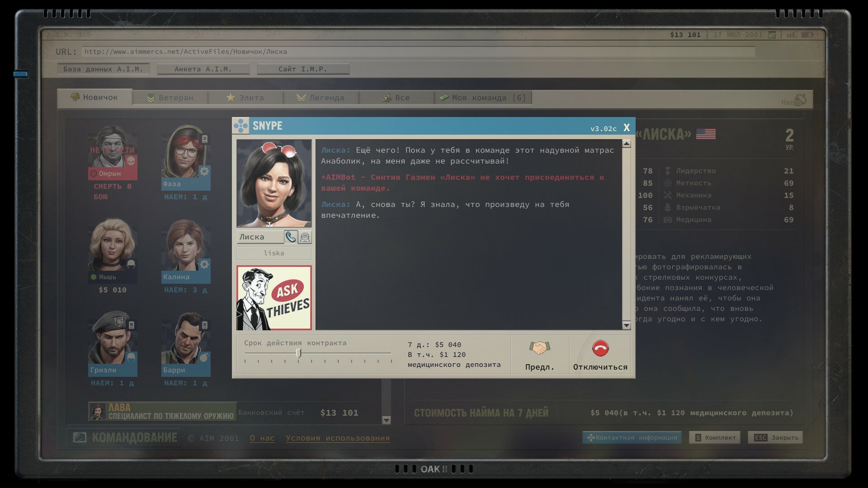The height and width of the screenshot is (488, 868).
Task: Click the gear icon on Калина portrait
Action: pos(204,264)
